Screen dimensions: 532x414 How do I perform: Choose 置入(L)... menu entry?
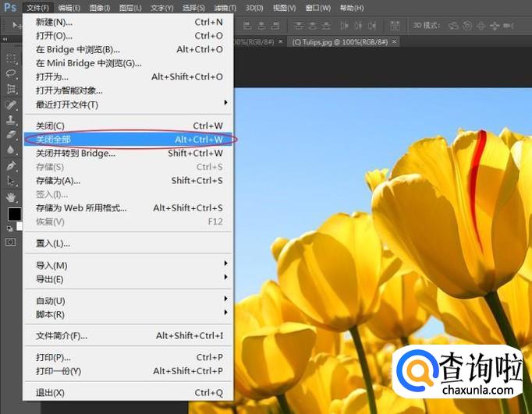click(128, 243)
